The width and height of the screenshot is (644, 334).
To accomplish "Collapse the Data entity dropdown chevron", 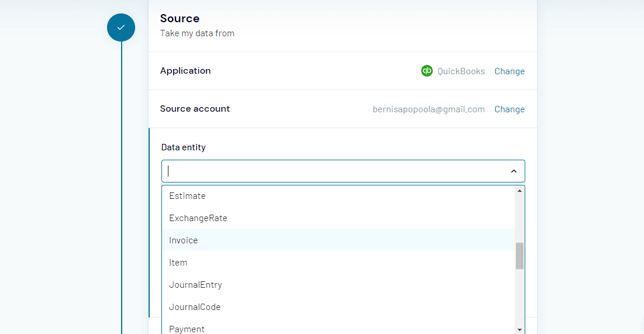I will tap(514, 171).
